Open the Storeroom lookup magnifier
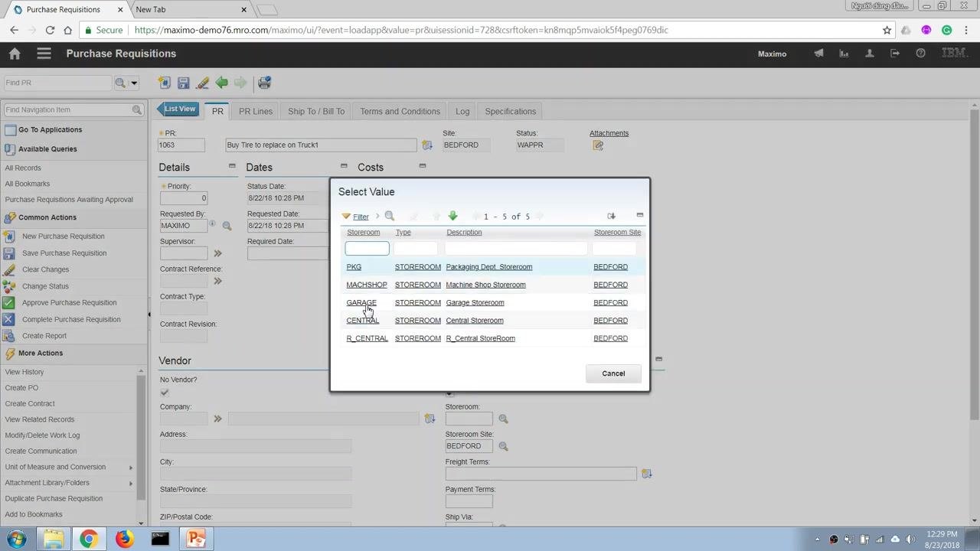The width and height of the screenshot is (980, 551). click(503, 419)
